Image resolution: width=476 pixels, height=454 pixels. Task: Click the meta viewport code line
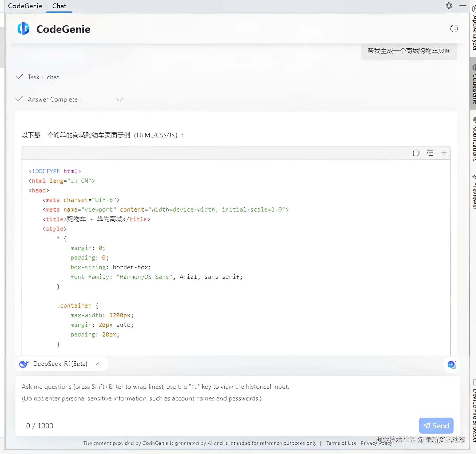click(x=166, y=210)
